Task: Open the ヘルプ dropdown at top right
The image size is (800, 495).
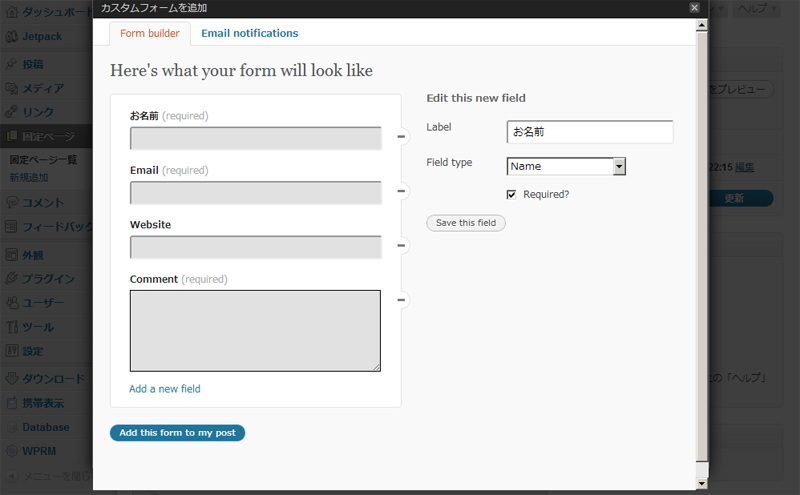Action: [757, 8]
